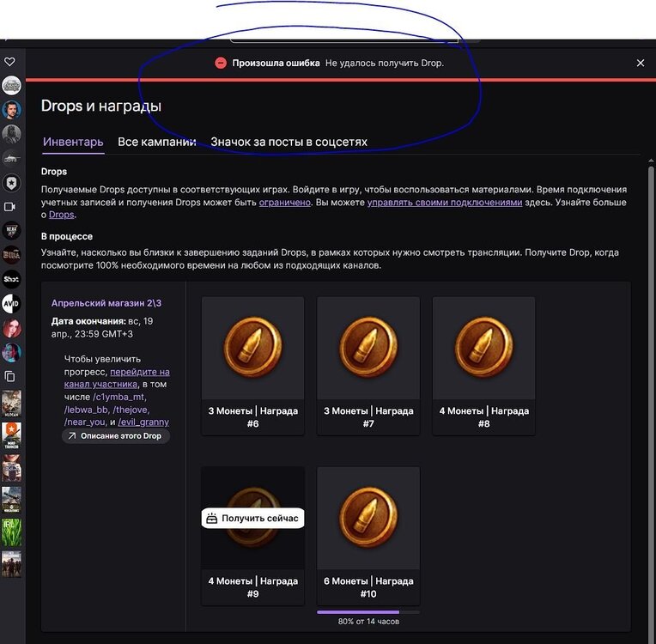Select the '6 Монеты | Награда #10' coin image
The width and height of the screenshot is (656, 644).
click(368, 518)
